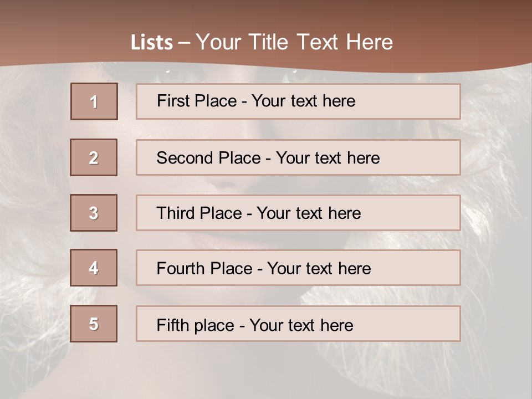Image resolution: width=532 pixels, height=399 pixels.
Task: Click the number 1 box
Action: 94,101
